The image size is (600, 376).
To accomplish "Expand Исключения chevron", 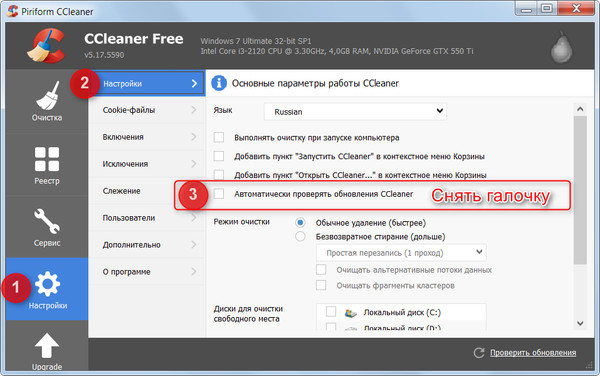I will point(194,164).
